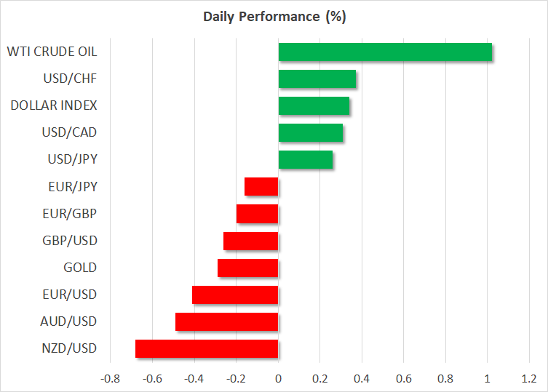The width and height of the screenshot is (548, 392).
Task: Click the USD/JPY green bar
Action: click(306, 160)
